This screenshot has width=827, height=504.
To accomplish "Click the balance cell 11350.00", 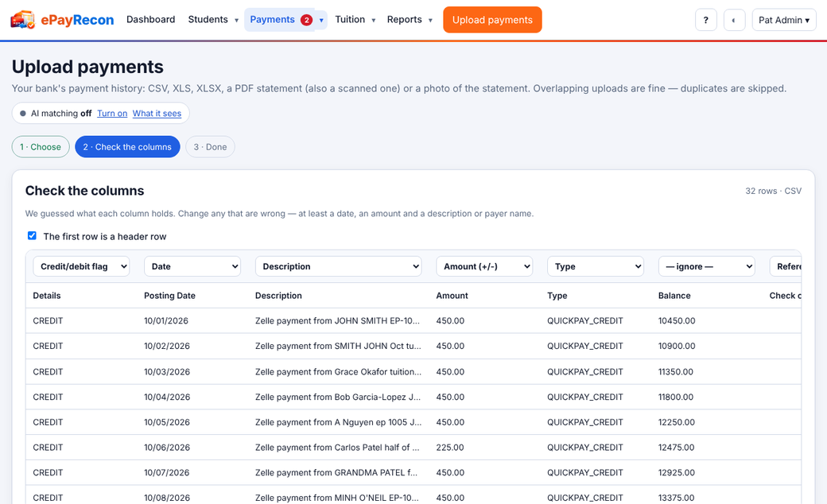I will point(676,372).
